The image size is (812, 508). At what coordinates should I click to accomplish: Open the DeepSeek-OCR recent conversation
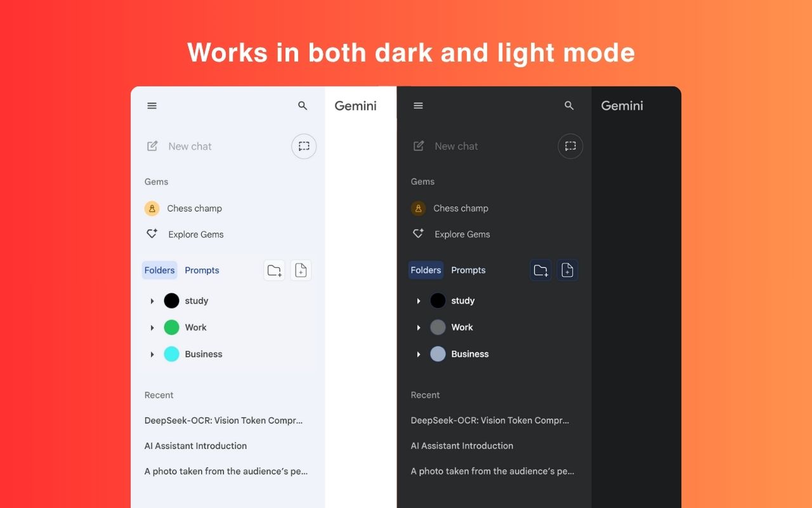223,420
